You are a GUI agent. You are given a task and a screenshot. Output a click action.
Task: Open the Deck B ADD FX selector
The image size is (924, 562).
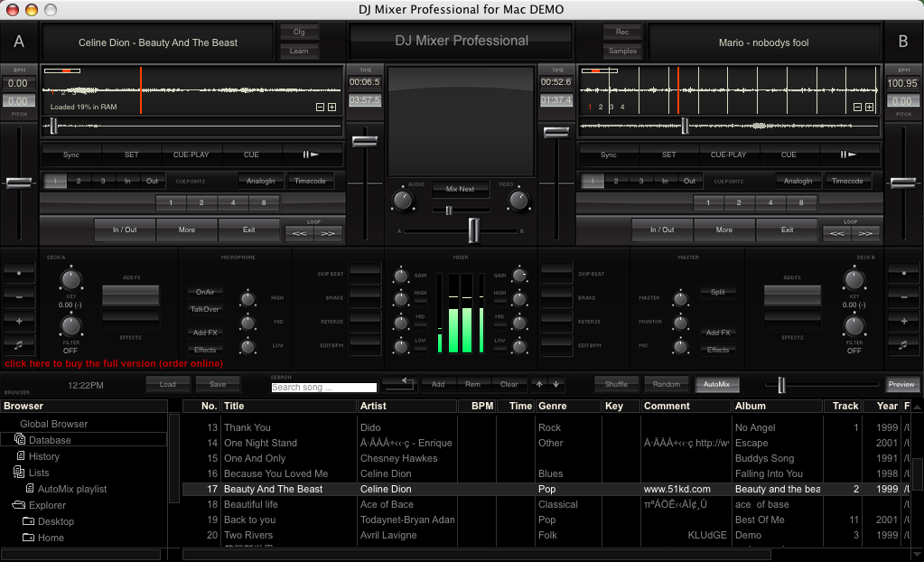tap(793, 295)
